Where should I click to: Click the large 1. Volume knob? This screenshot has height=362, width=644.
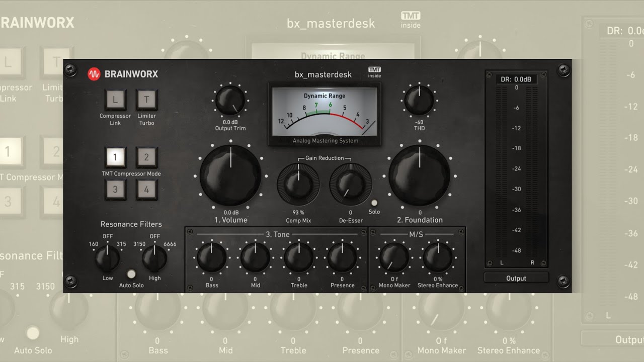click(x=230, y=175)
